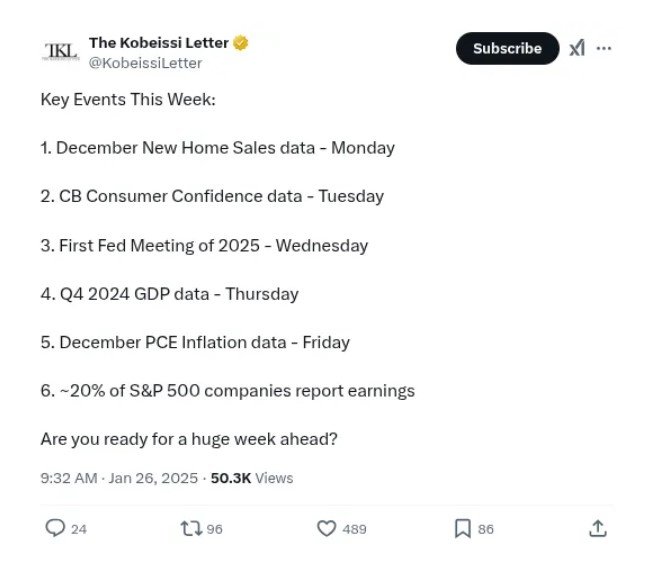The width and height of the screenshot is (657, 567).
Task: Open the 9:32 AM Jan 26, 2025 timestamp
Action: pos(119,478)
